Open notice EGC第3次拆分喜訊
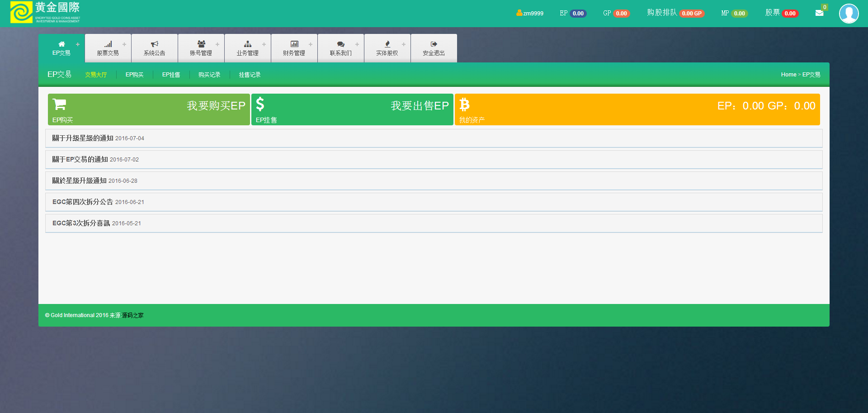Image resolution: width=868 pixels, height=413 pixels. (81, 223)
